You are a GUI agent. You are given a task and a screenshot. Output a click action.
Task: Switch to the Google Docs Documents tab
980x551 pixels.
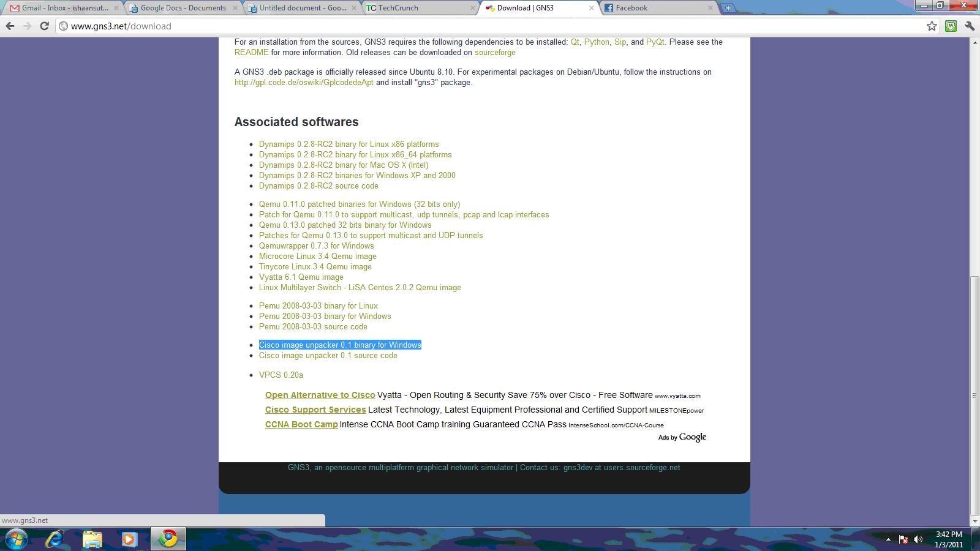pos(183,8)
